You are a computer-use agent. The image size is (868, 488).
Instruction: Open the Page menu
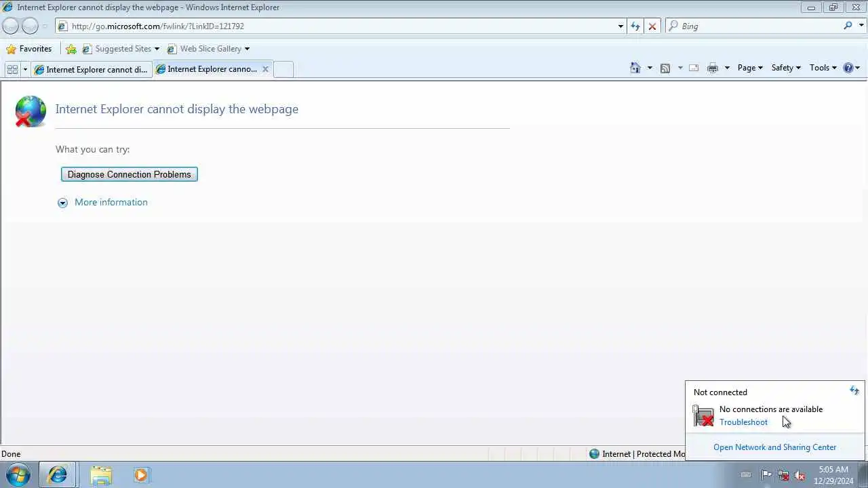(750, 68)
